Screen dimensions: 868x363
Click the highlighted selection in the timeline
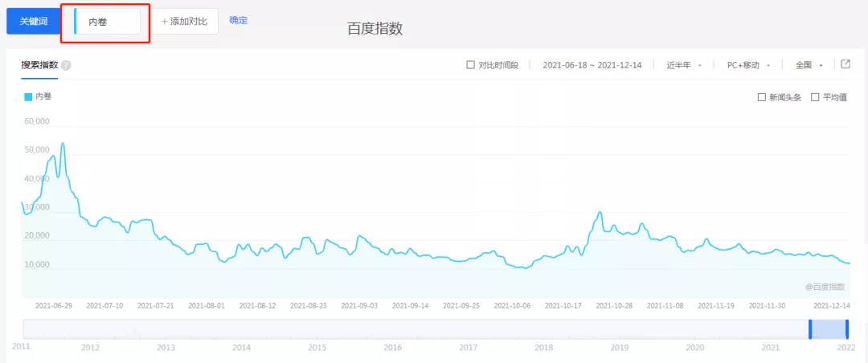pos(829,328)
